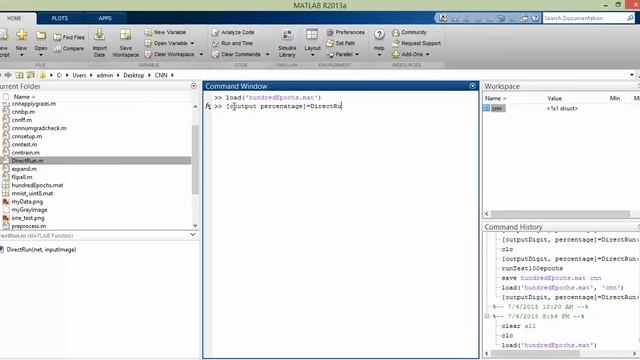Click the fx function browser icon
Image resolution: width=640 pixels, height=360 pixels.
coord(208,106)
